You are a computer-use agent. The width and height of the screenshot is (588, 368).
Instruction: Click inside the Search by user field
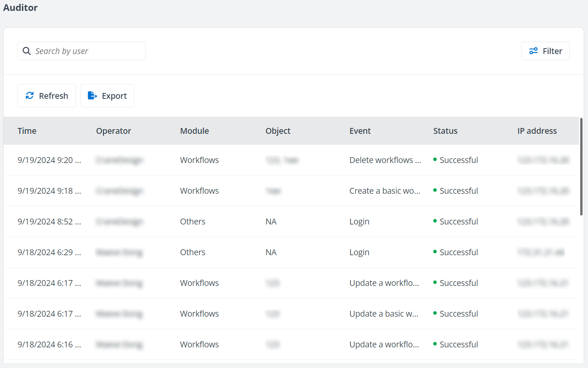coord(82,51)
